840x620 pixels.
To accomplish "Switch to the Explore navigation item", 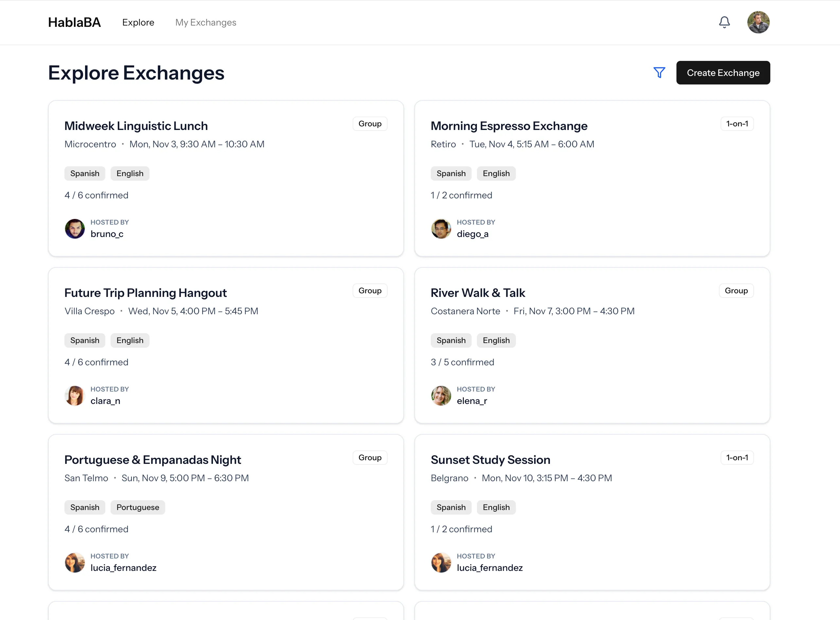I will (138, 22).
